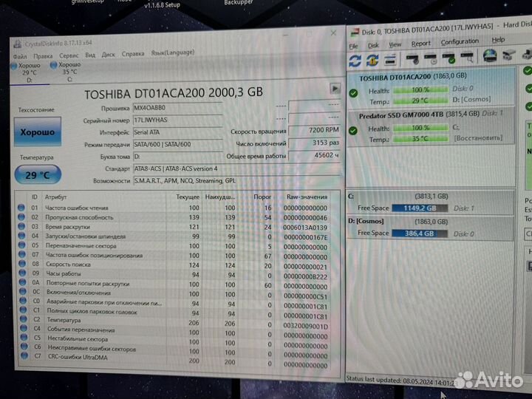Click the Raw-значения column header
This screenshot has height=399, width=532.
(x=307, y=197)
